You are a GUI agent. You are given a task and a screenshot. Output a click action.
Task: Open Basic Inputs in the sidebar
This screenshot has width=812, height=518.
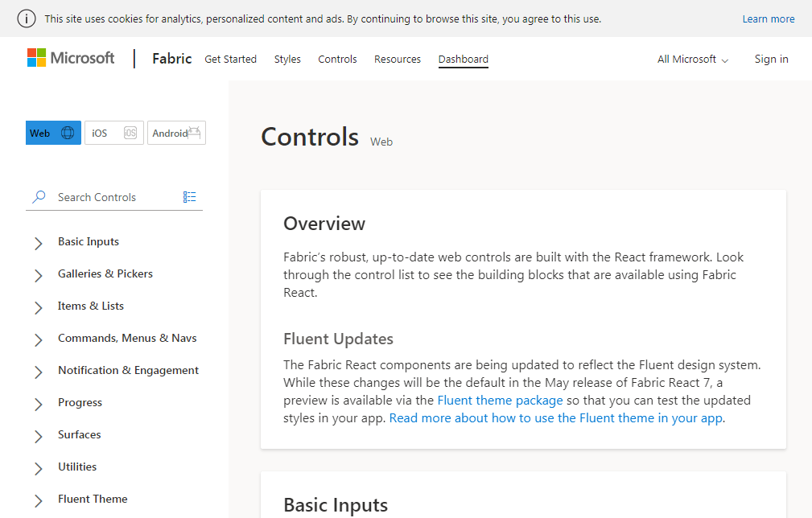[x=89, y=241]
